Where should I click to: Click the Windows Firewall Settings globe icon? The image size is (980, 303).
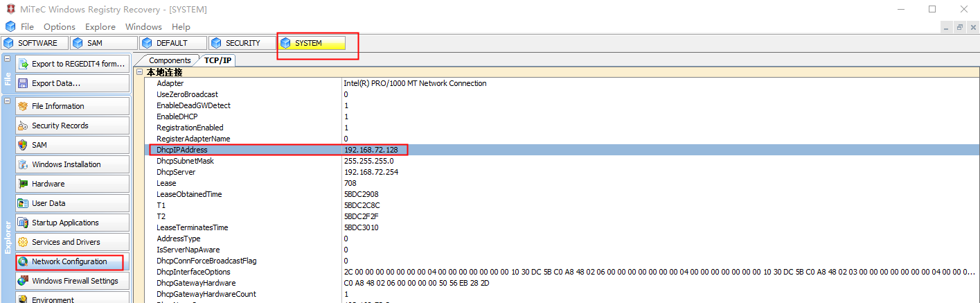[23, 281]
